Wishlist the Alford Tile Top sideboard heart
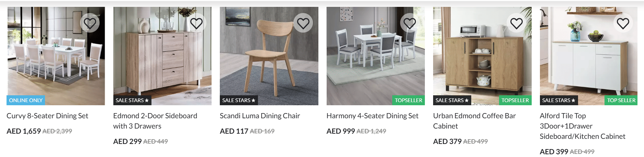The height and width of the screenshot is (157, 644). point(623,23)
